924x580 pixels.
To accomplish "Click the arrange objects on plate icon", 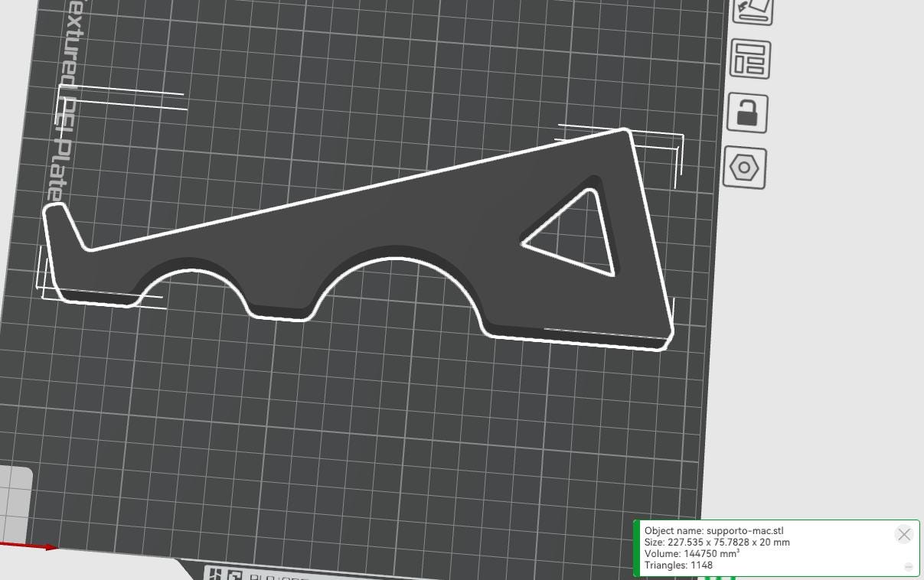I will click(x=750, y=59).
